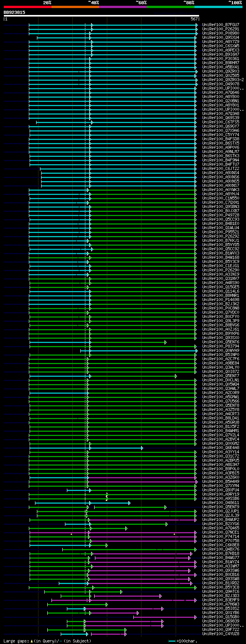Click label UniRef100_A9PEX3

(x=221, y=50)
